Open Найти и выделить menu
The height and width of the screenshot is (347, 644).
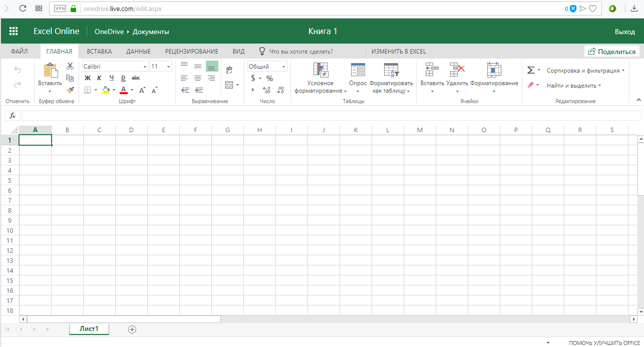point(574,86)
